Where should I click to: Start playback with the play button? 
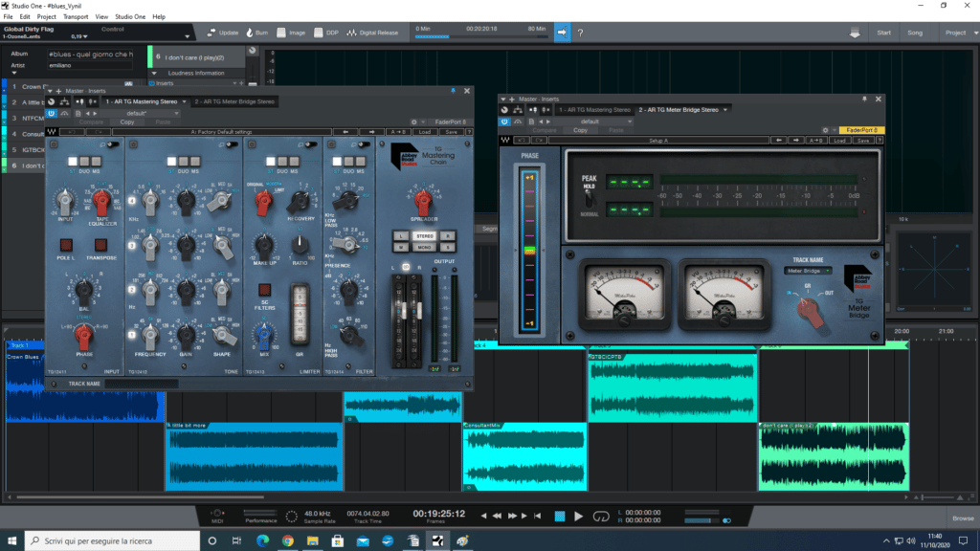click(x=578, y=517)
